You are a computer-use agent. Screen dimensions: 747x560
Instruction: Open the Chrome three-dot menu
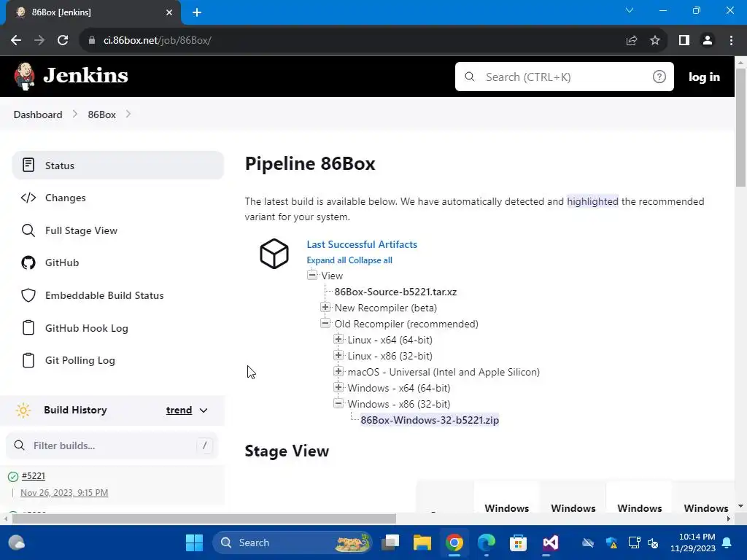[x=731, y=41]
